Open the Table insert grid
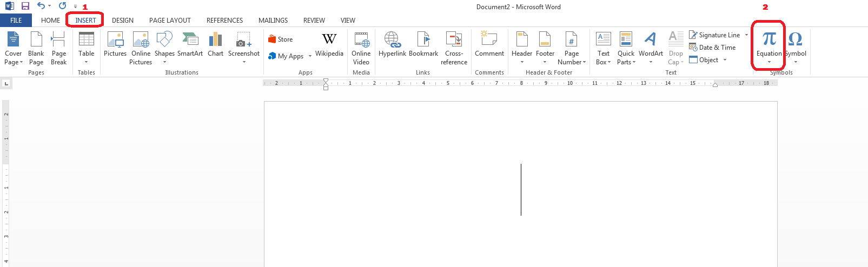 (86, 48)
